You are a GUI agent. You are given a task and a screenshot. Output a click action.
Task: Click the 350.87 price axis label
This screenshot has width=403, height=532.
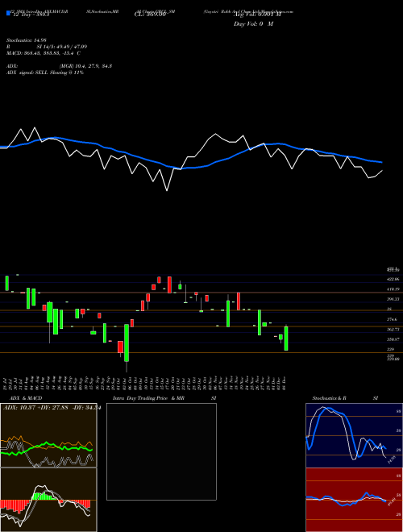pos(393,339)
